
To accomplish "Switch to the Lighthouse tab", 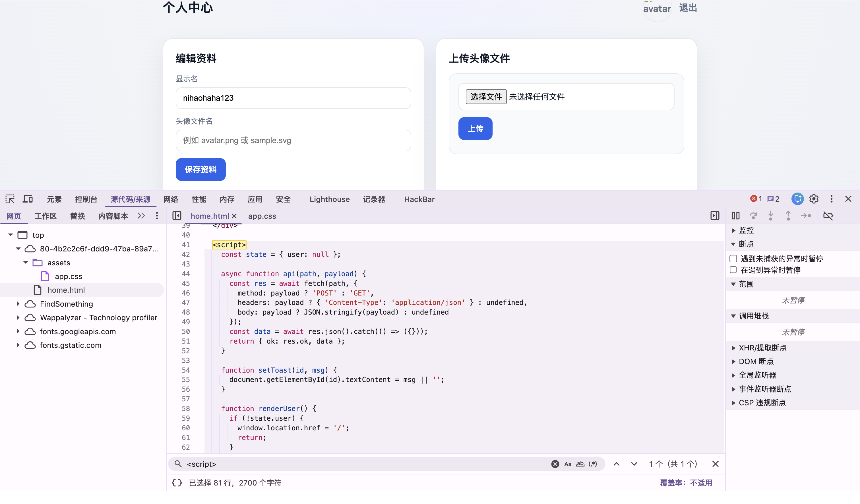I will (x=329, y=199).
